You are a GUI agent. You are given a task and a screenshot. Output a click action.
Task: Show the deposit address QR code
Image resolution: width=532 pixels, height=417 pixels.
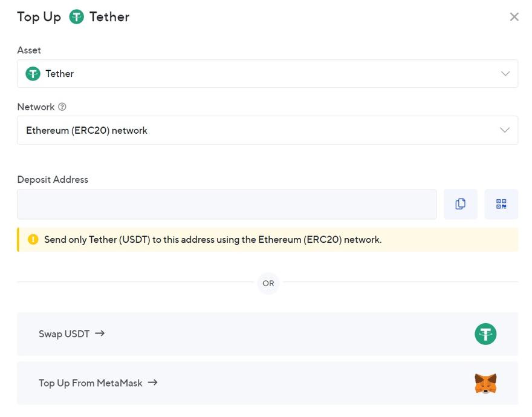click(501, 204)
